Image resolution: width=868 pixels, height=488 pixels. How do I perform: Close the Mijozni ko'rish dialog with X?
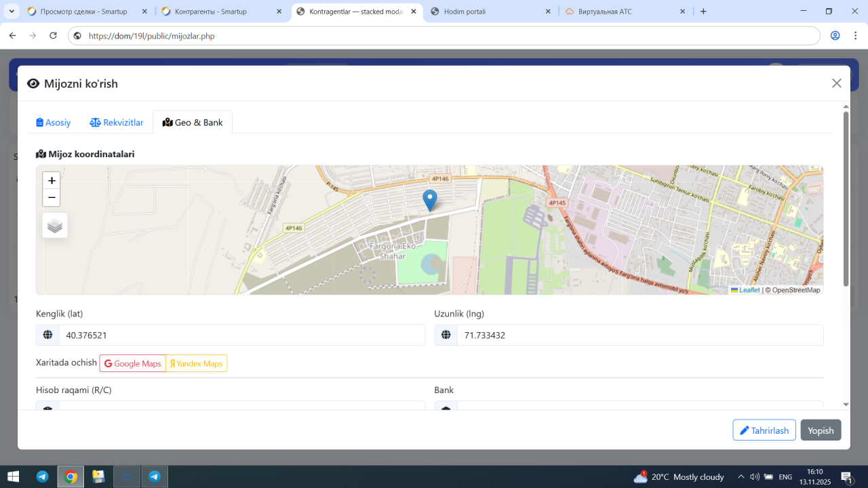coord(837,83)
